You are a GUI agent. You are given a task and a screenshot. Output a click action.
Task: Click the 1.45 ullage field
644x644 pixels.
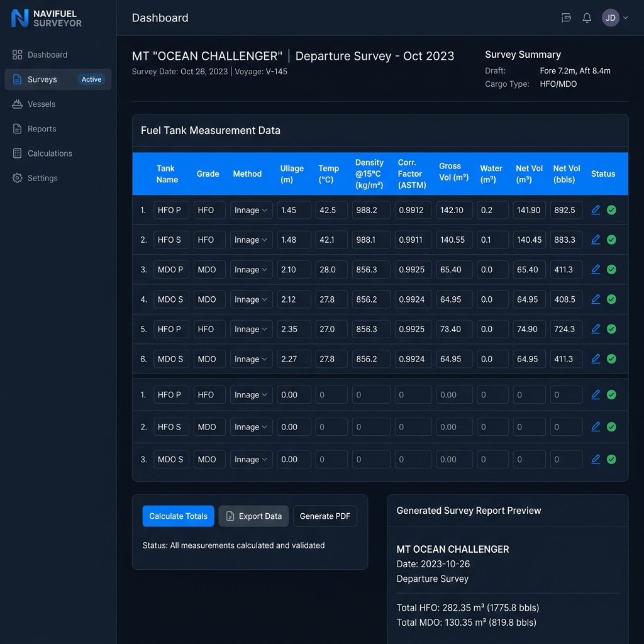(x=294, y=210)
